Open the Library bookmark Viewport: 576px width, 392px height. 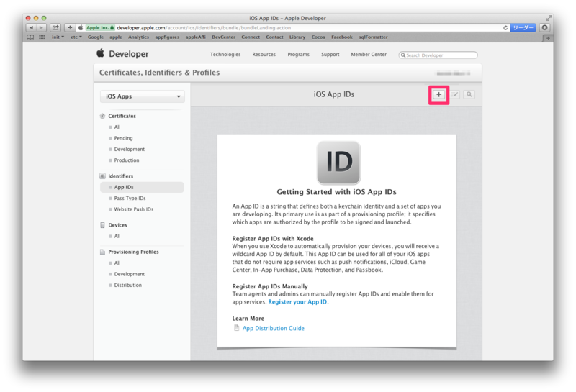coord(297,37)
